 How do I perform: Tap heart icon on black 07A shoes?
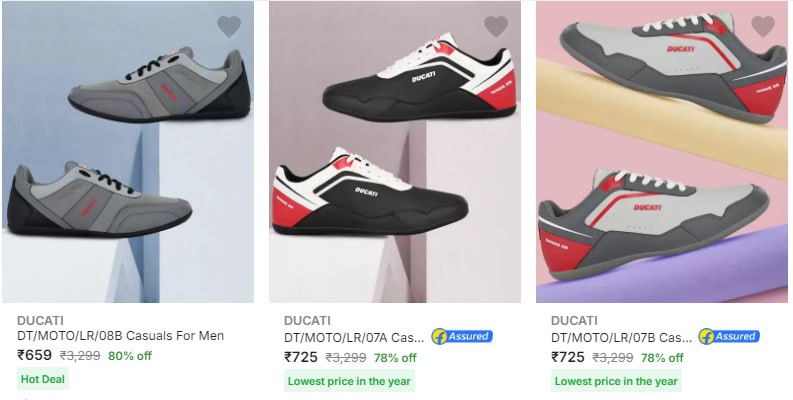(x=496, y=27)
